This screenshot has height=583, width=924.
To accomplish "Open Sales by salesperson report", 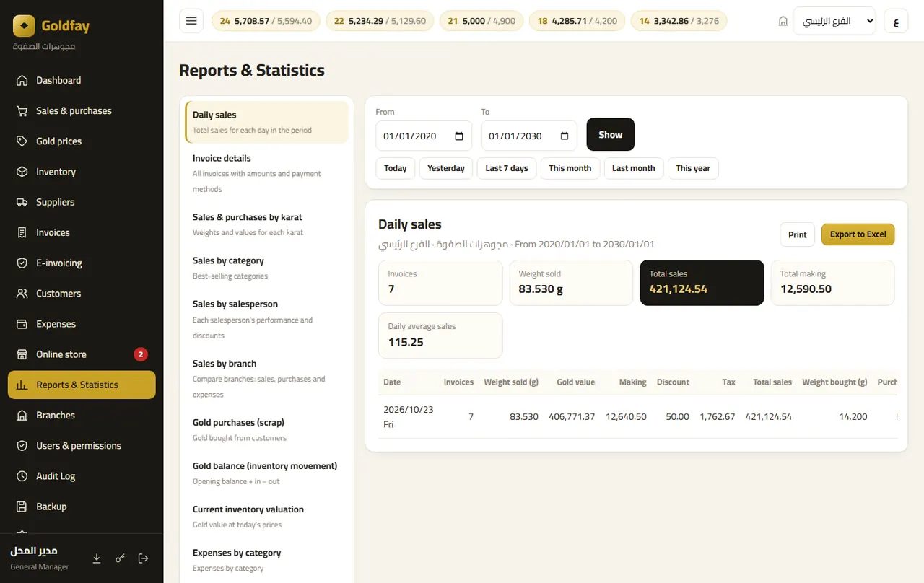I will (266, 319).
